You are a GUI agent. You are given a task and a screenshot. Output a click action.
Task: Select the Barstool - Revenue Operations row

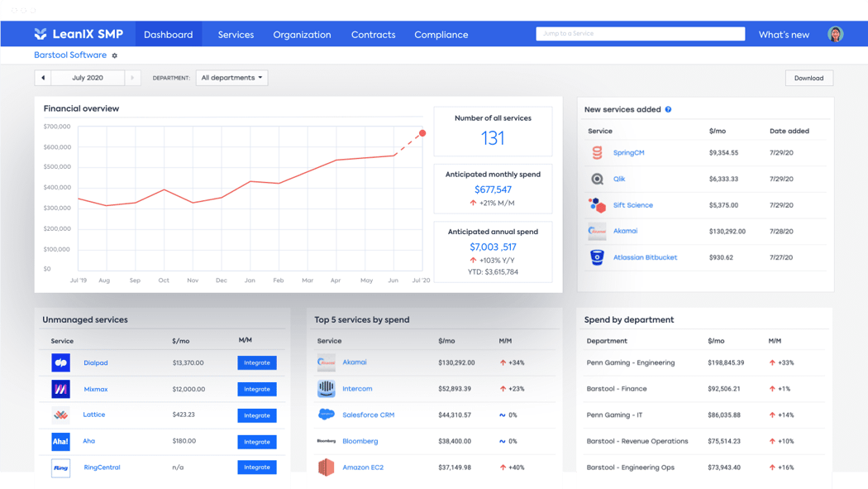click(x=704, y=441)
